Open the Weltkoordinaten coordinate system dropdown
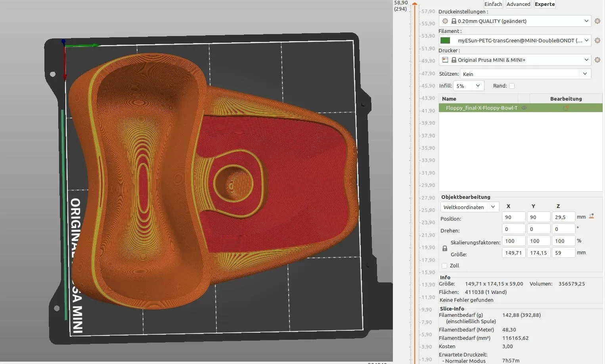605x364 pixels. pyautogui.click(x=470, y=207)
